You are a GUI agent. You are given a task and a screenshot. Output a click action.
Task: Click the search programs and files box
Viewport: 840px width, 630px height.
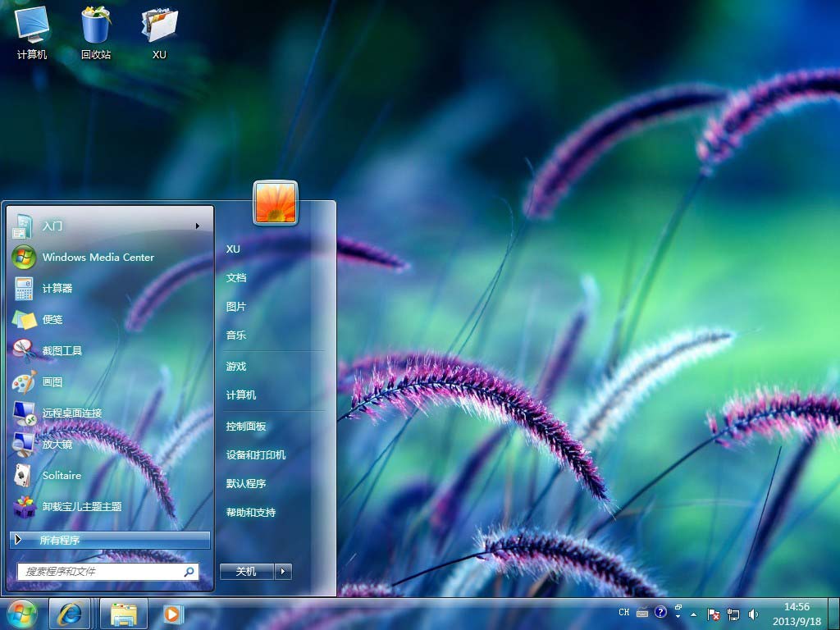103,571
